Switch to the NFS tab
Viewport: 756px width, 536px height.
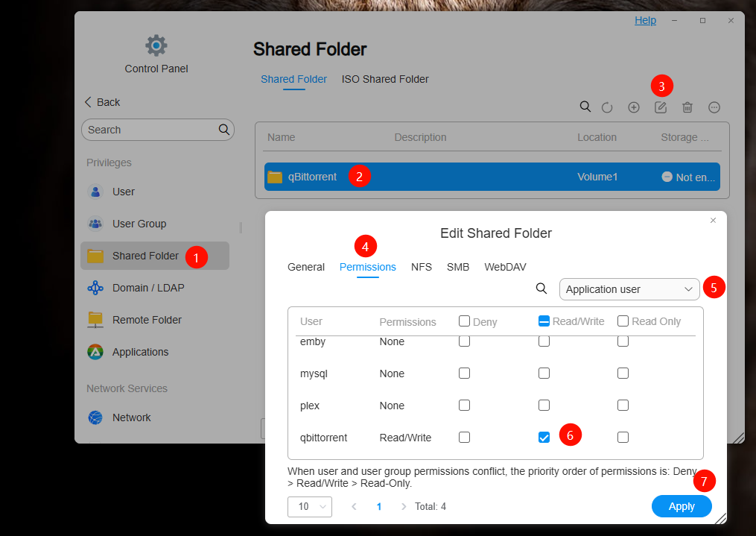click(422, 267)
